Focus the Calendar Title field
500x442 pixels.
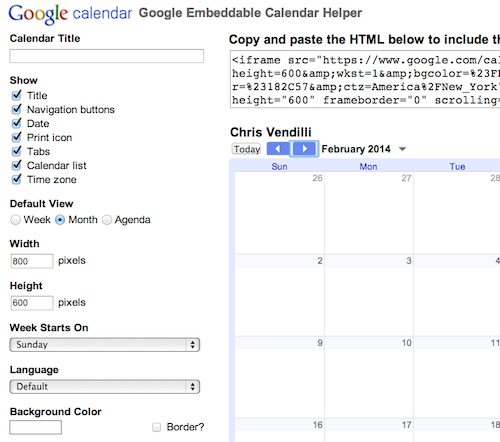[x=107, y=56]
